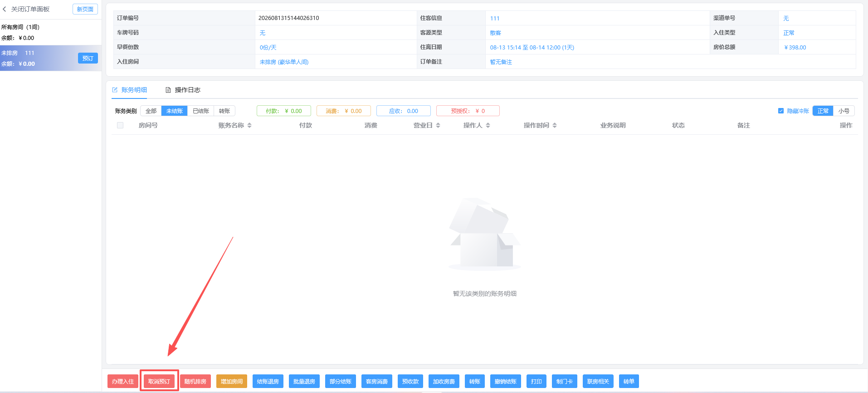Viewport: 868px width, 393px height.
Task: Click the stay date range 08-13 15:14 至 08-14 12:00
Action: (532, 47)
